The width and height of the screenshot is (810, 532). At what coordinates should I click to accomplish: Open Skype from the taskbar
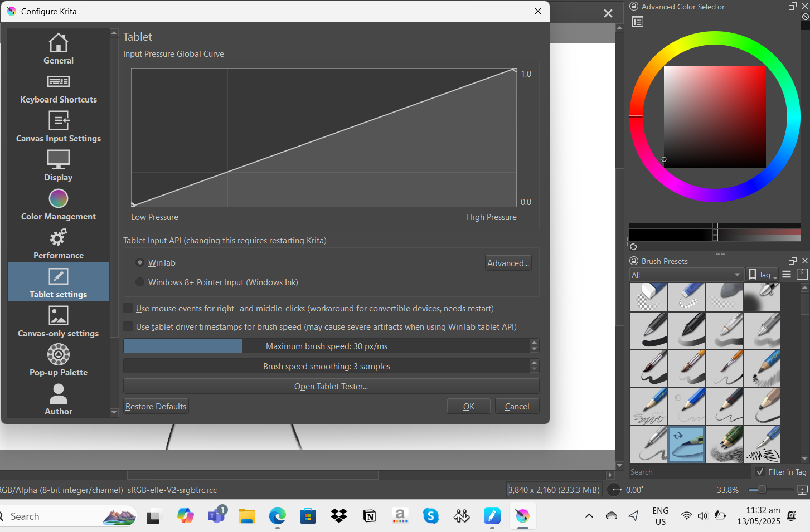click(x=430, y=516)
